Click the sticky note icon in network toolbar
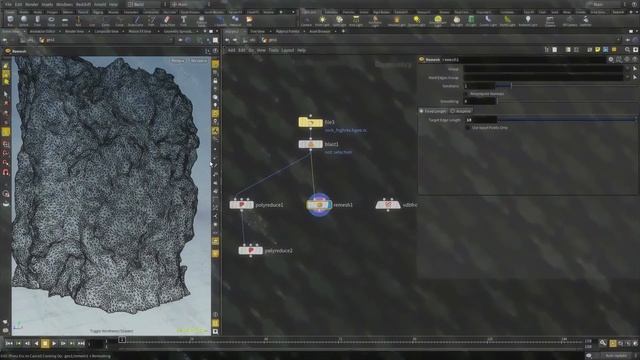Viewport: 640px width, 360px height. [598, 50]
